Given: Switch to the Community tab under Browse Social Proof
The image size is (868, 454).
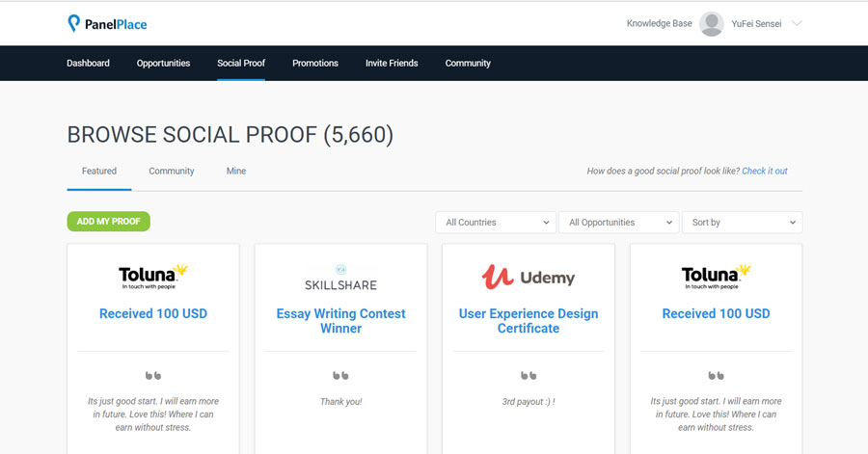Looking at the screenshot, I should [172, 171].
